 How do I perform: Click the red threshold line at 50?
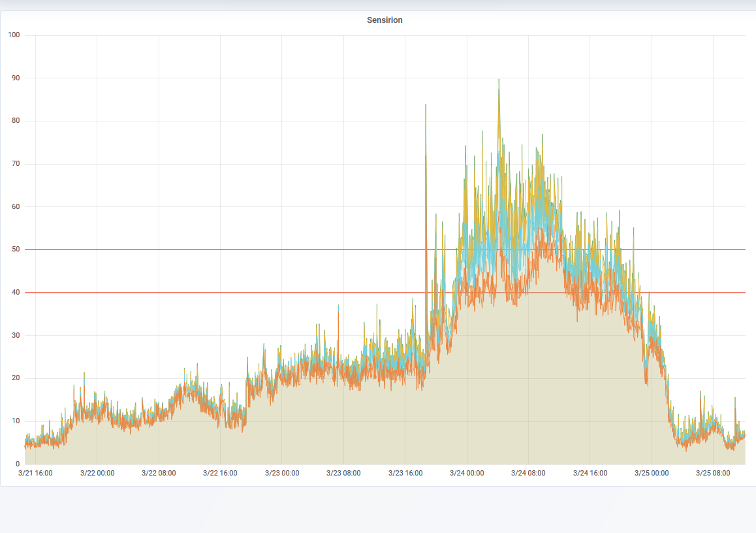click(385, 250)
